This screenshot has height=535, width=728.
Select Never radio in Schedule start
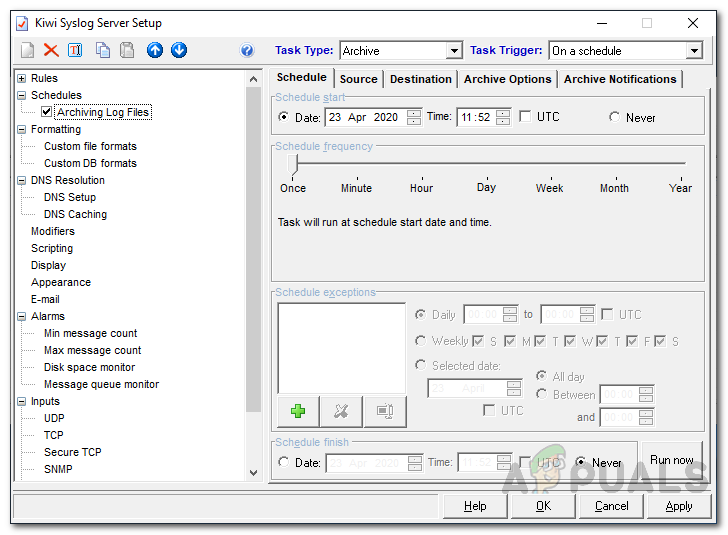[x=615, y=118]
